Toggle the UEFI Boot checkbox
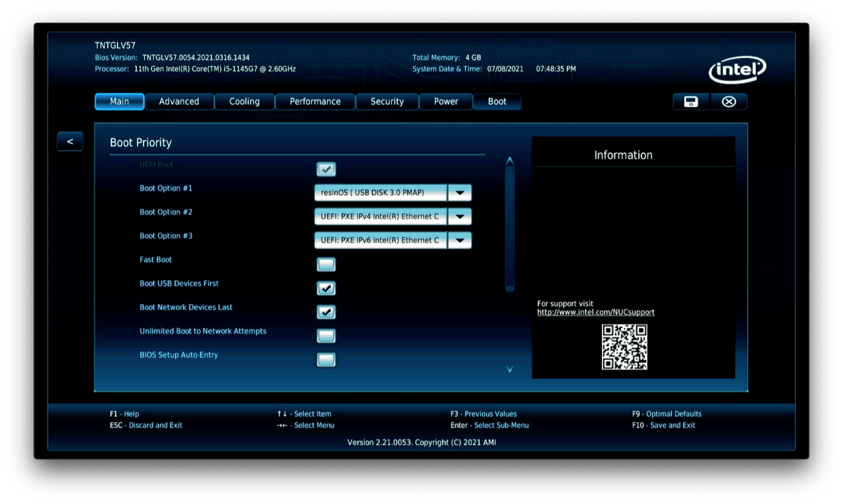Screen dimensions: 843x504 coord(326,169)
